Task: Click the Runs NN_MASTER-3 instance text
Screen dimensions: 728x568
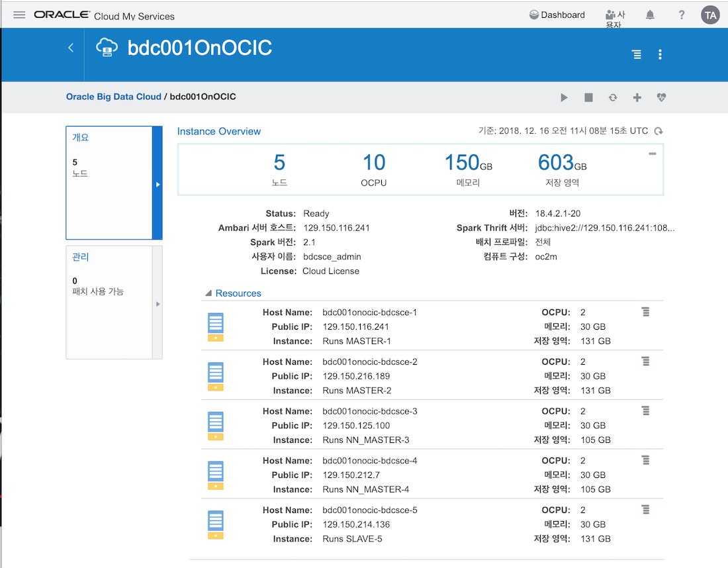Action: 366,440
